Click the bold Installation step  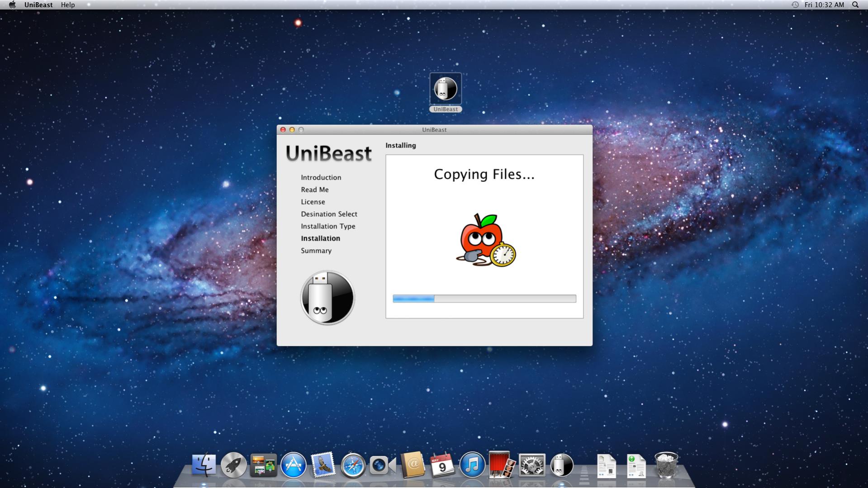[321, 238]
